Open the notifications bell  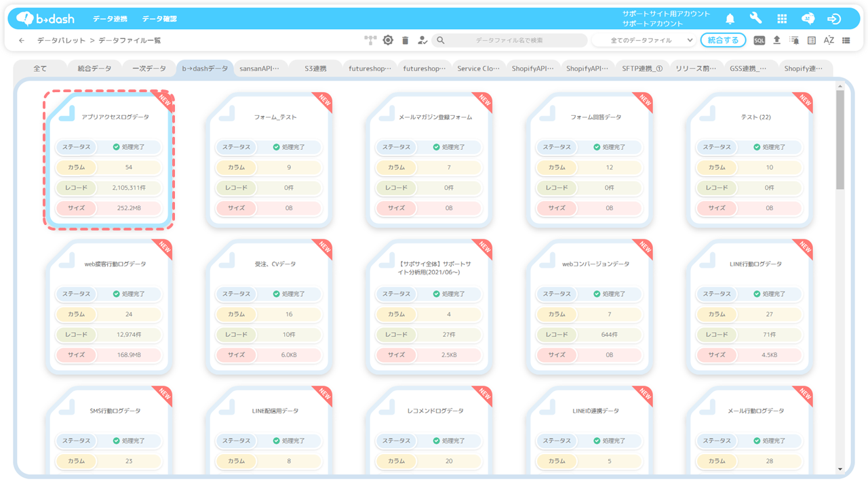click(x=730, y=19)
